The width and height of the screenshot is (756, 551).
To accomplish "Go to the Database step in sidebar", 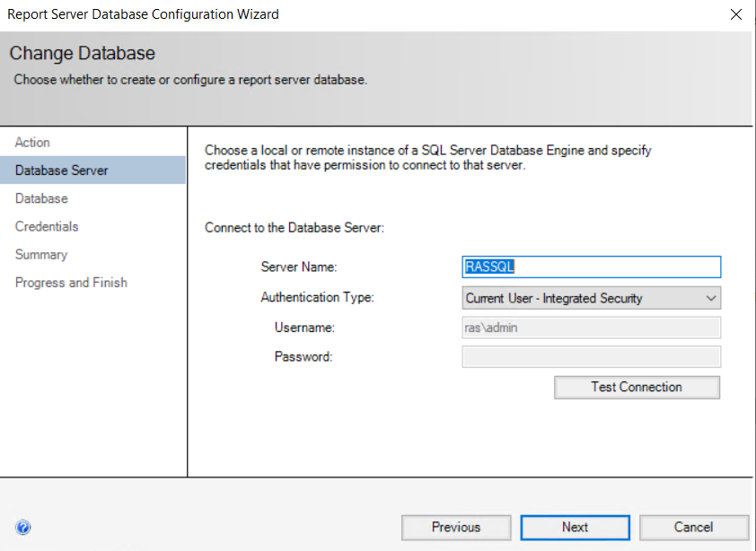I will pyautogui.click(x=42, y=198).
